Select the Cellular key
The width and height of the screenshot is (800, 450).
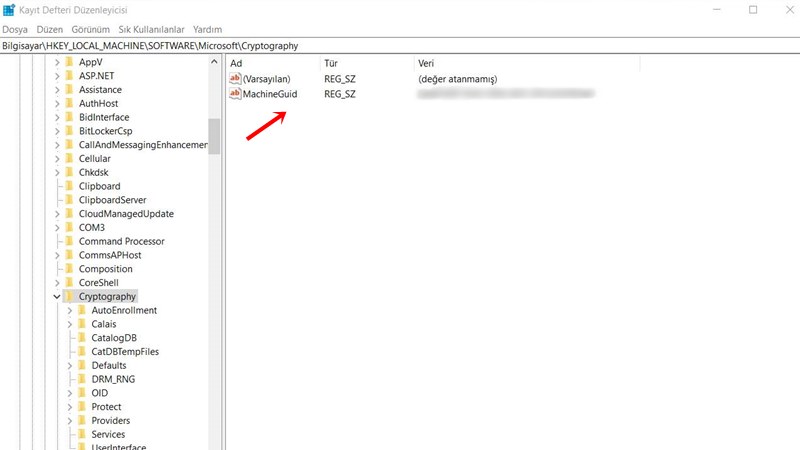click(x=94, y=159)
